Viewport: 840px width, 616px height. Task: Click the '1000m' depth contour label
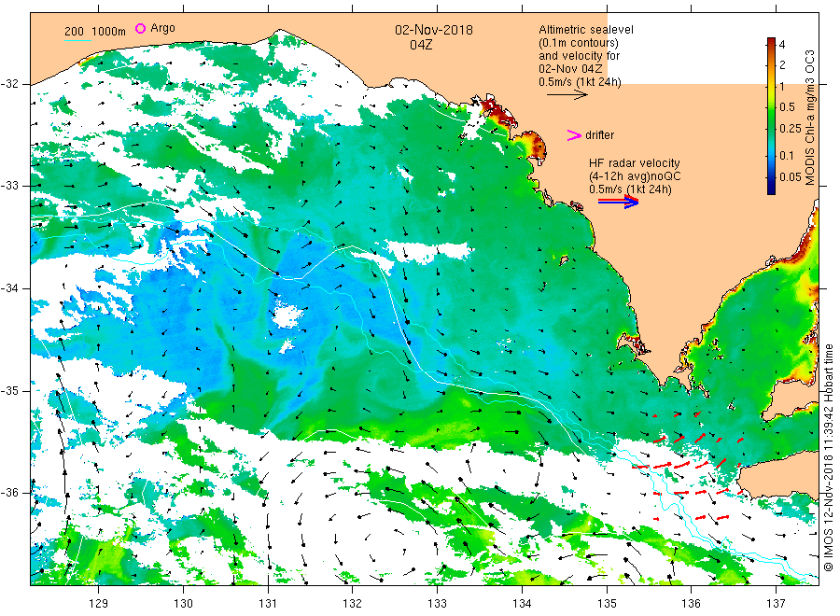coord(108,31)
